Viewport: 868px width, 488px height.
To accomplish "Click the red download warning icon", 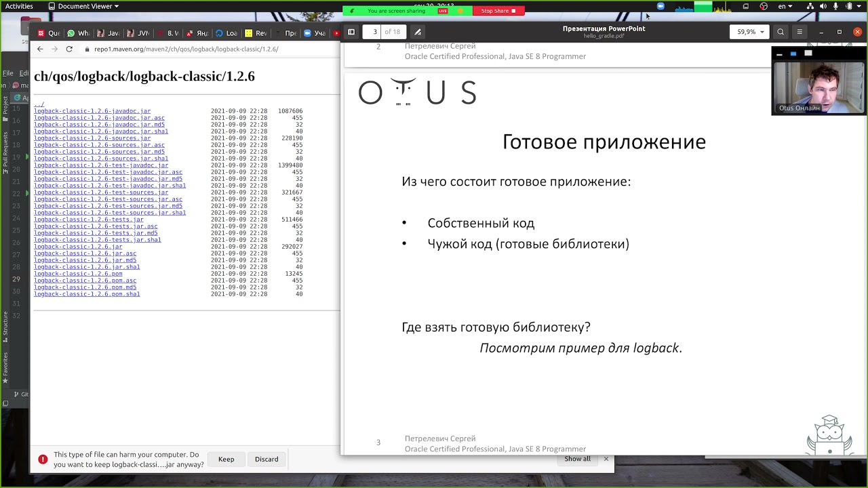I will click(43, 460).
